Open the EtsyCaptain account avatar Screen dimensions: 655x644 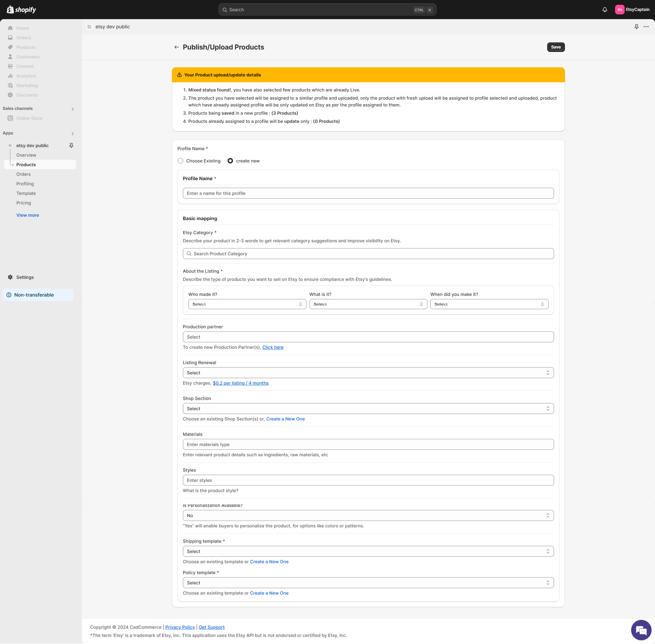[620, 10]
